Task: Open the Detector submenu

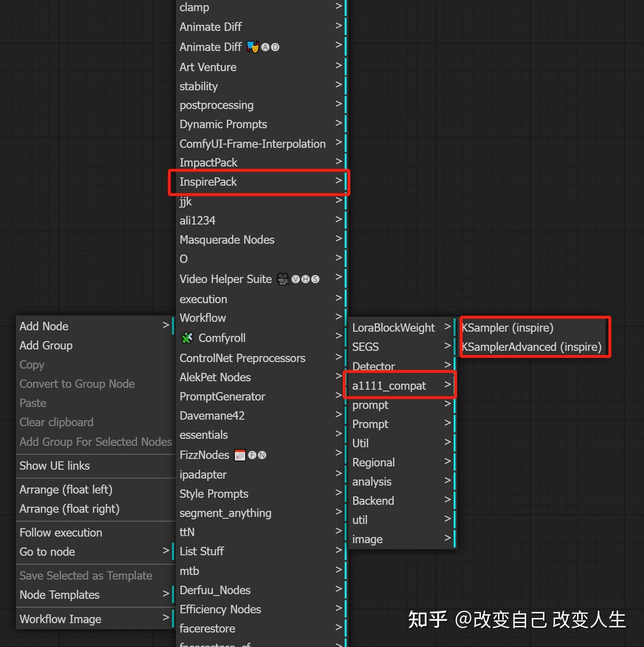Action: pyautogui.click(x=402, y=366)
